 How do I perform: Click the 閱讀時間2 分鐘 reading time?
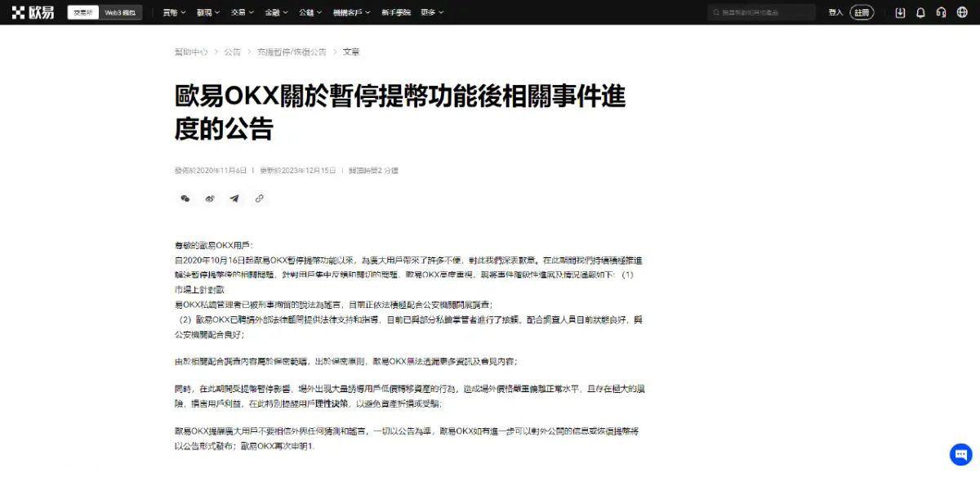(x=373, y=171)
